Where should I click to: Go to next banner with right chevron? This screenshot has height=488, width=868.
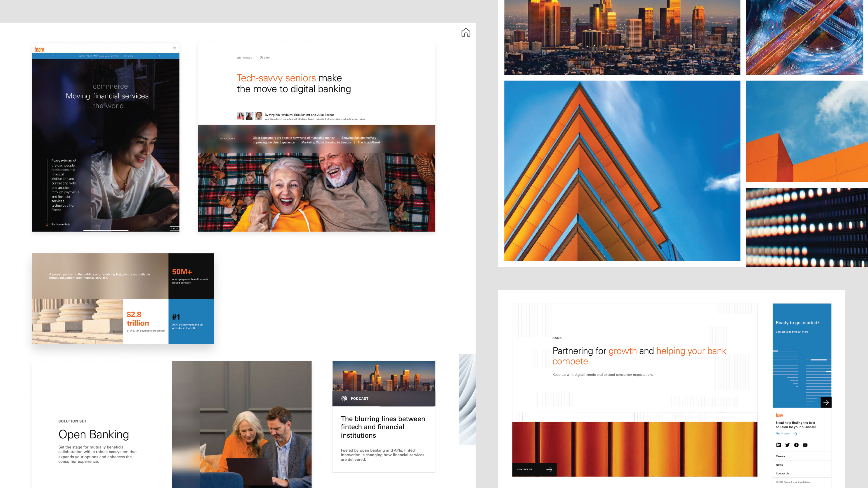(x=159, y=56)
